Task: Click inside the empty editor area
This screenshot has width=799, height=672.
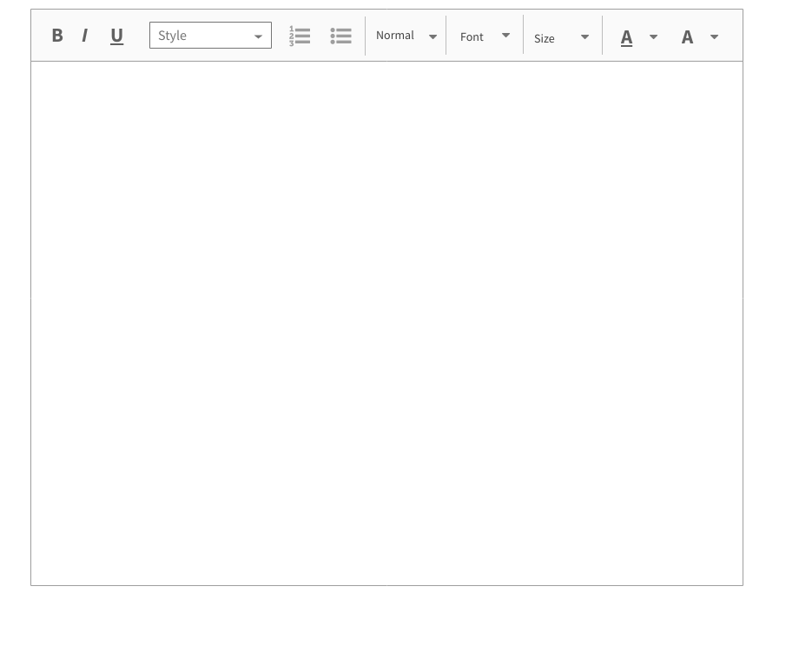Action: point(386,321)
